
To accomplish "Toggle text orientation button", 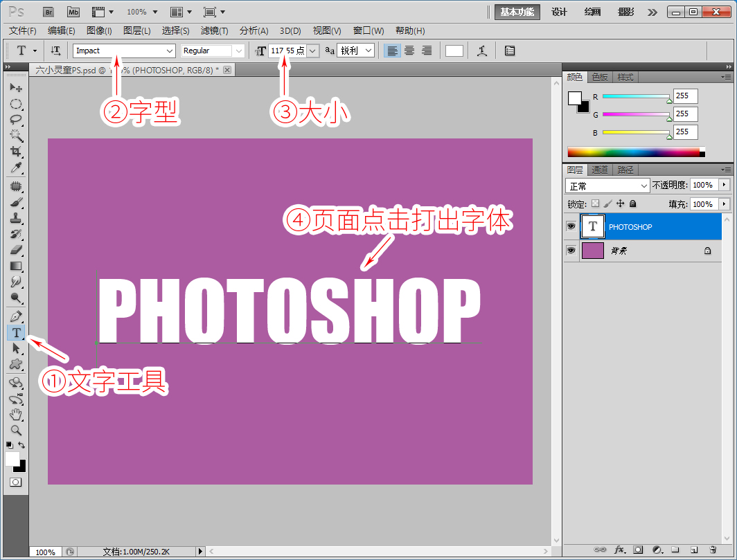I will [x=55, y=51].
